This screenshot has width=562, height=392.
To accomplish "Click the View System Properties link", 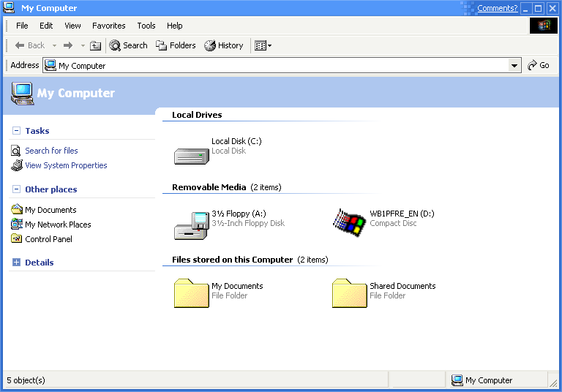I will tap(66, 165).
